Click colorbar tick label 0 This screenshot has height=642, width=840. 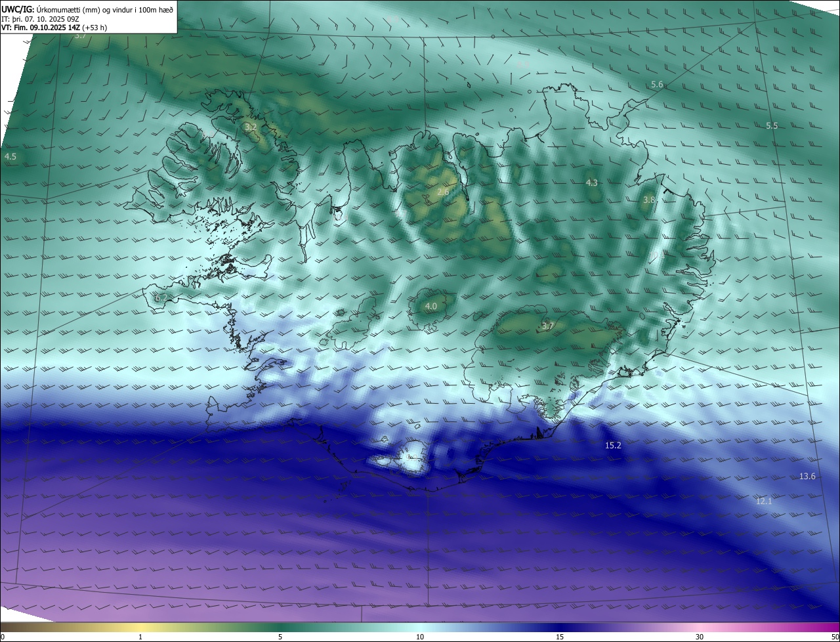[x=3, y=637]
